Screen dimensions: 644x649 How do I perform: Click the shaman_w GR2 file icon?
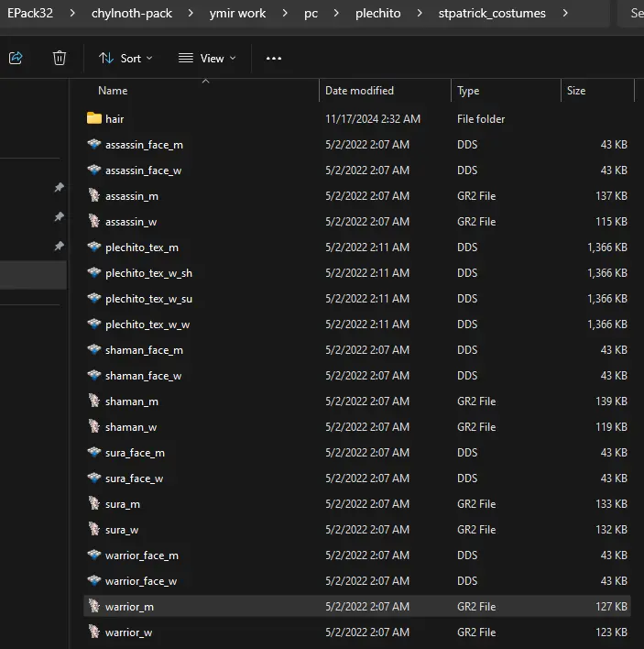coord(93,427)
